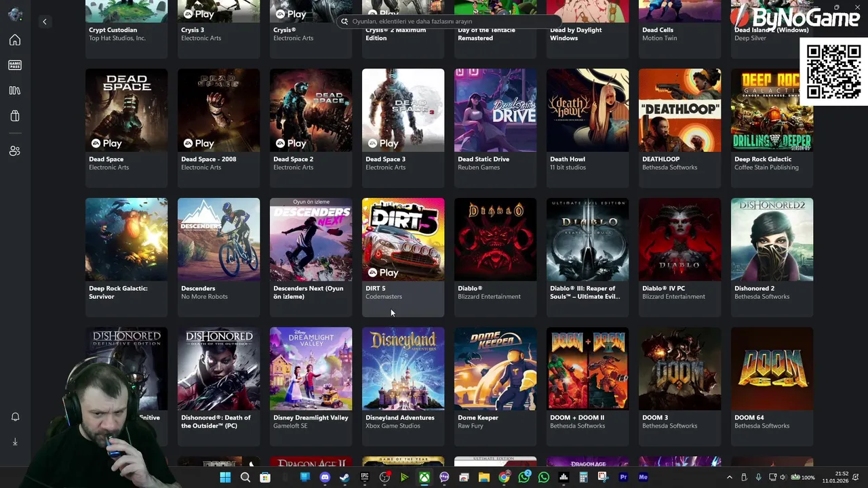The height and width of the screenshot is (488, 868).
Task: Open File Explorer from the taskbar
Action: tap(484, 477)
